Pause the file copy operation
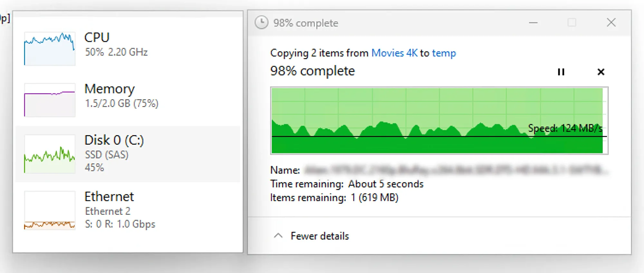The height and width of the screenshot is (273, 644). (x=561, y=72)
